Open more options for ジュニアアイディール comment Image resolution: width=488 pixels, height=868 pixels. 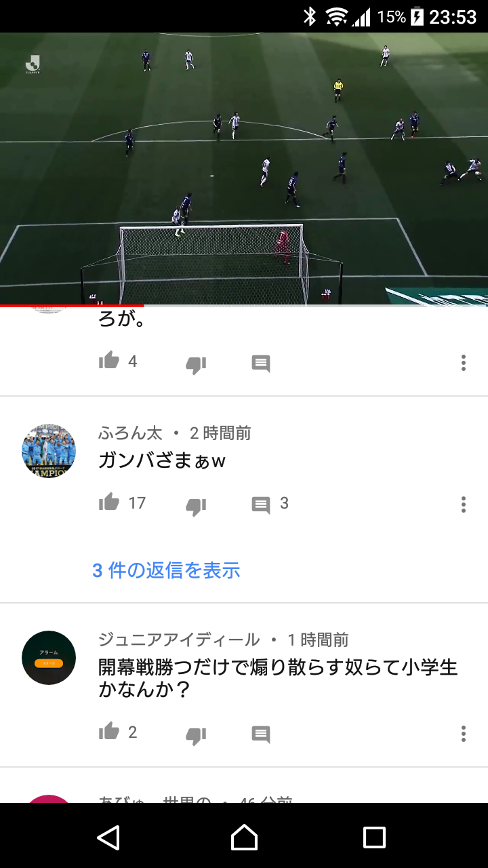coord(464,734)
